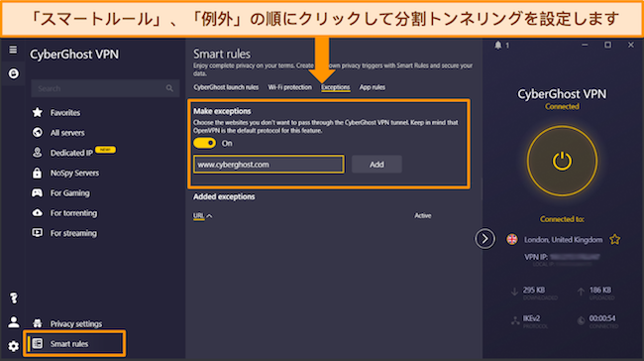Click the search magnifier icon

(x=169, y=88)
